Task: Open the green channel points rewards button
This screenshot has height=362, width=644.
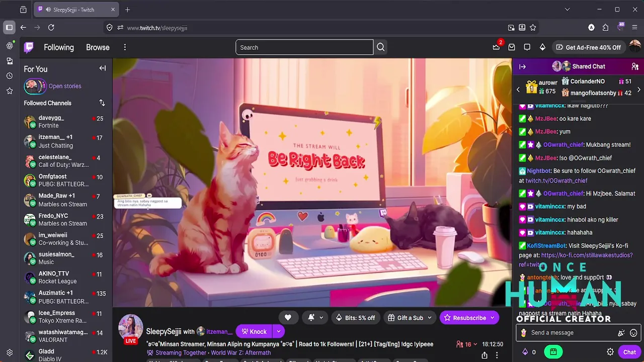Action: pos(553,352)
